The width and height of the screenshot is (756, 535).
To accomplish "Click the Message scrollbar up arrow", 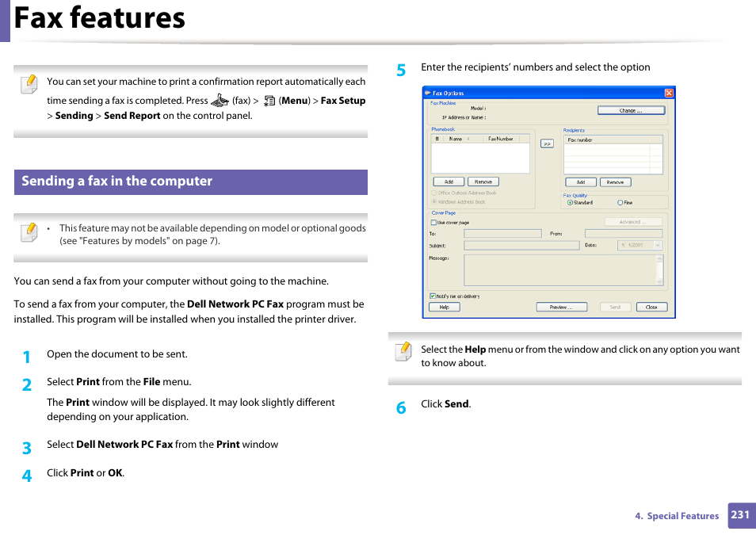I will (659, 258).
